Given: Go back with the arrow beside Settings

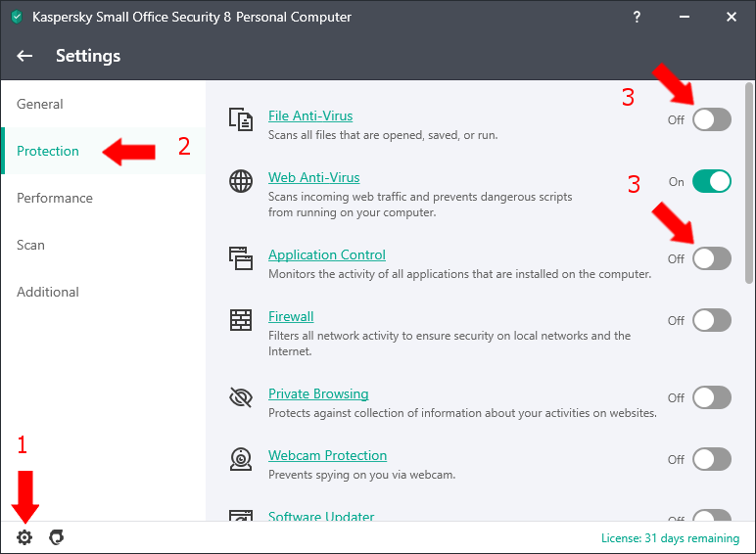Looking at the screenshot, I should pos(24,56).
